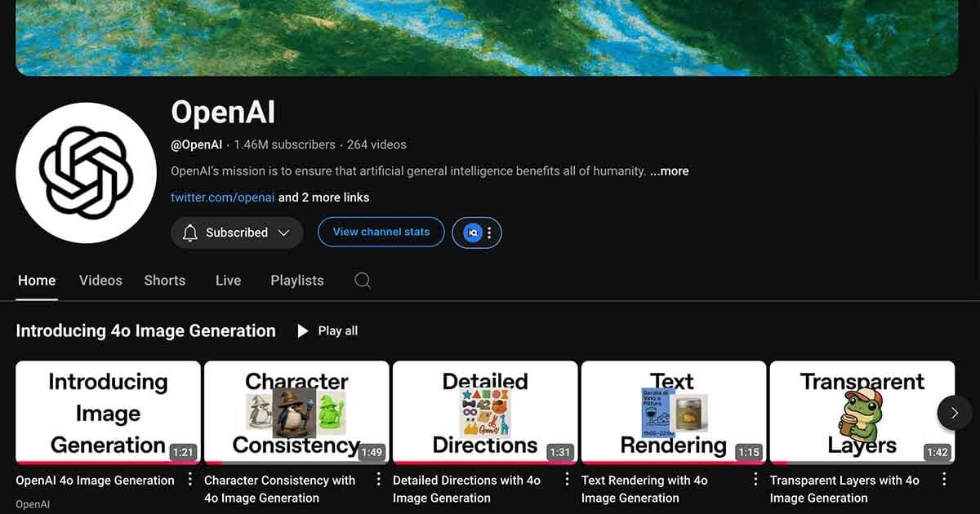Play all videos in the 4o section
Screen dimensions: 980x514
[327, 330]
